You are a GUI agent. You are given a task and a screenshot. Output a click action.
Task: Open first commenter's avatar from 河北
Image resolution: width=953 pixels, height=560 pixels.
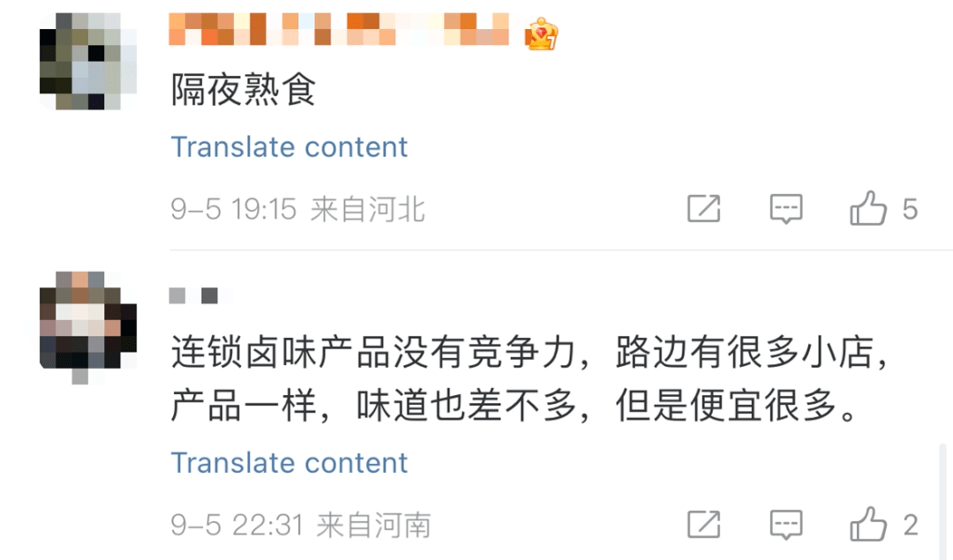coord(88,61)
